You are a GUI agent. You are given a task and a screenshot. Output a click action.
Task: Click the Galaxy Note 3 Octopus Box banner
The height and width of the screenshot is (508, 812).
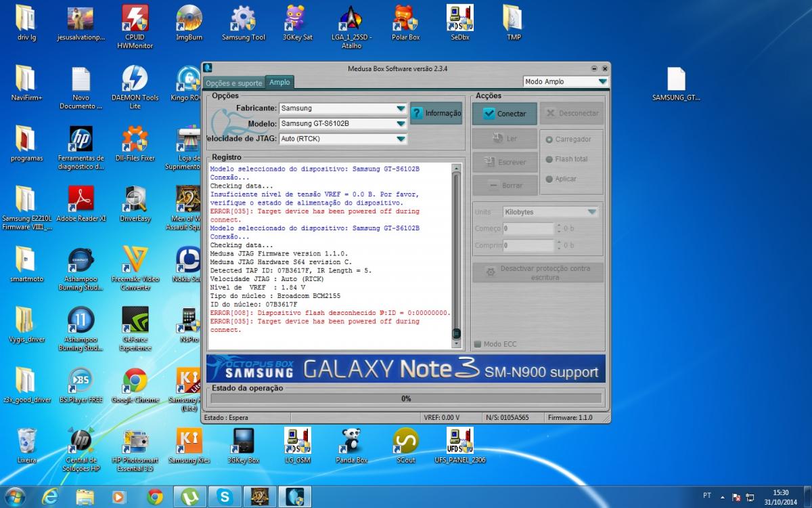click(406, 368)
